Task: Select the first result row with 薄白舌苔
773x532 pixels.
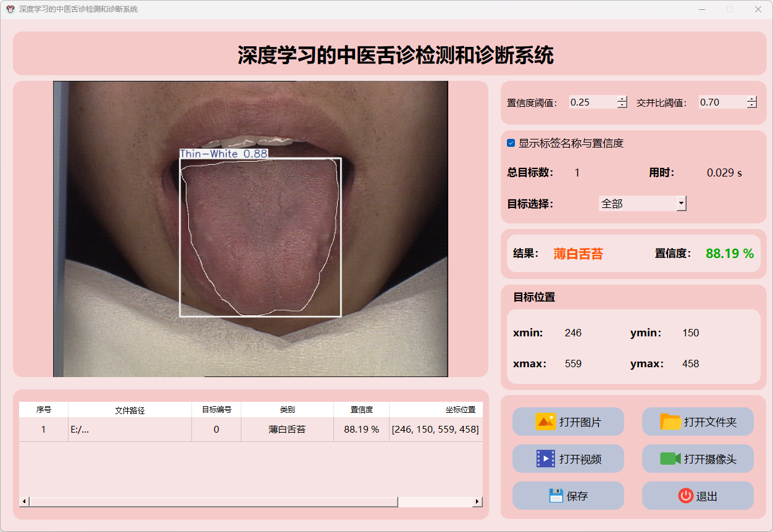Action: click(287, 430)
